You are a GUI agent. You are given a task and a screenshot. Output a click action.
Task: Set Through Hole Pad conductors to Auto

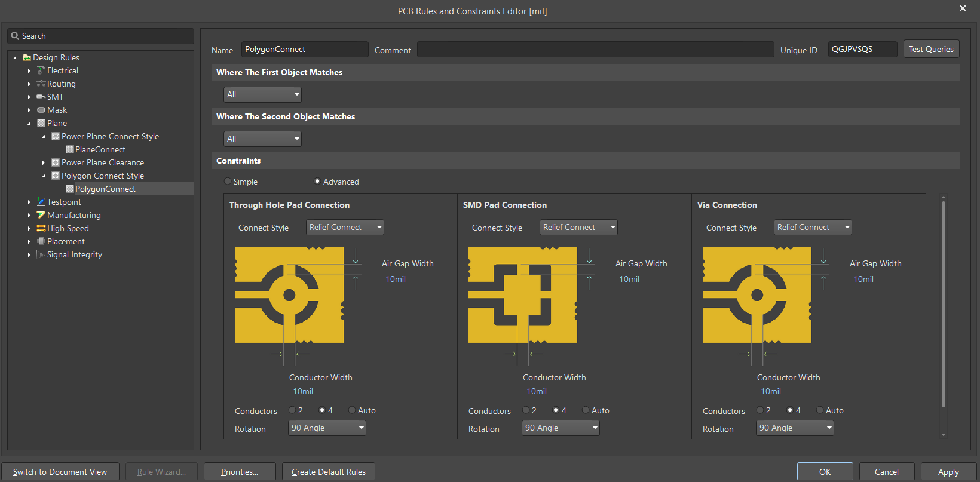[x=352, y=410]
